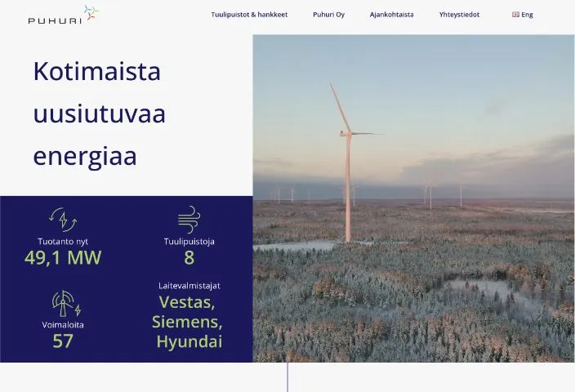Select the 49,1 MW production value
Viewport: 575px width, 392px height.
pyautogui.click(x=63, y=257)
